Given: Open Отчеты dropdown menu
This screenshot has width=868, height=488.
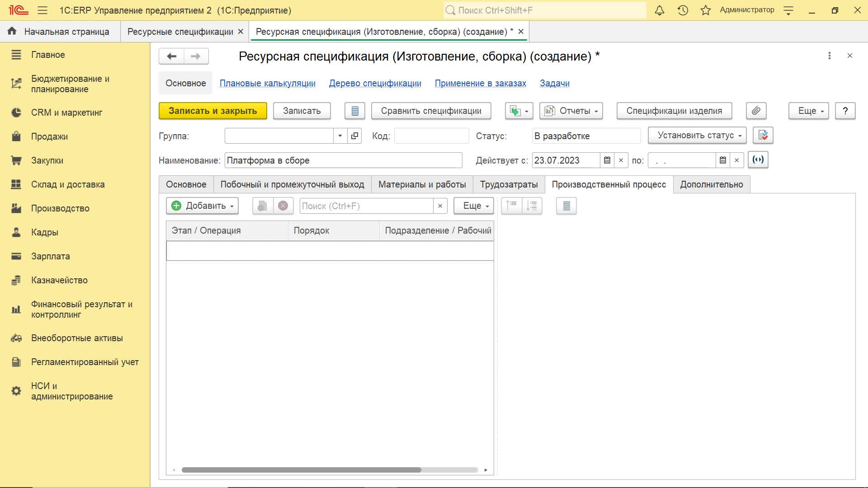Looking at the screenshot, I should pyautogui.click(x=571, y=111).
